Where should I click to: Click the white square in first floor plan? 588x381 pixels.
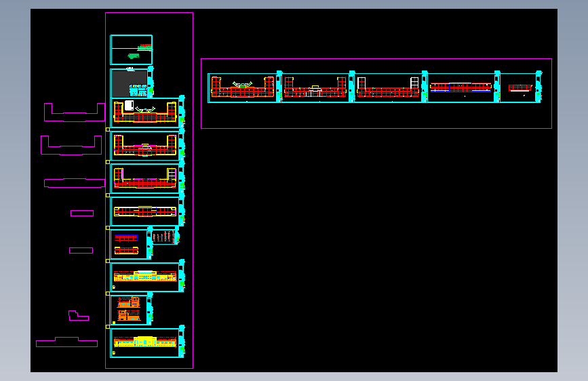coord(129,105)
